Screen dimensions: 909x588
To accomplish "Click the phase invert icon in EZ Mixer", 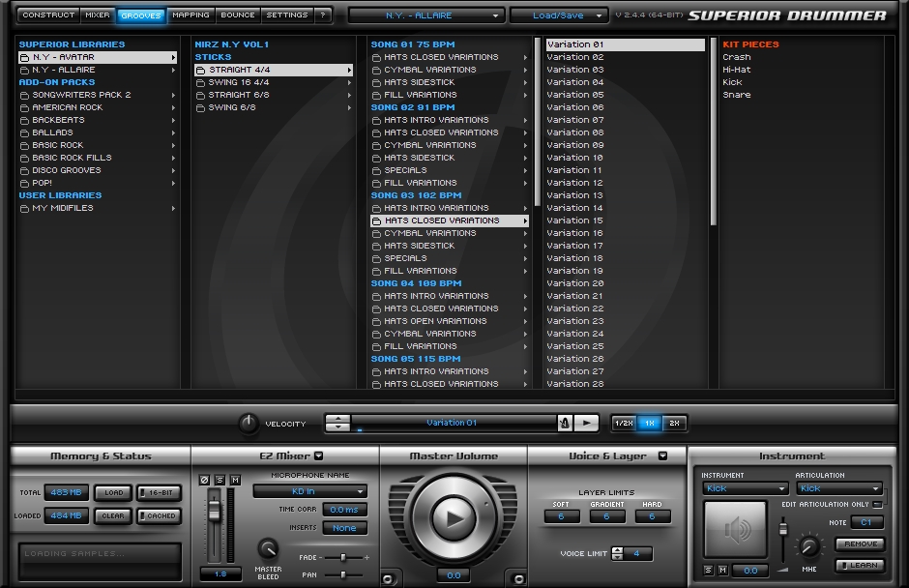I will [x=204, y=480].
